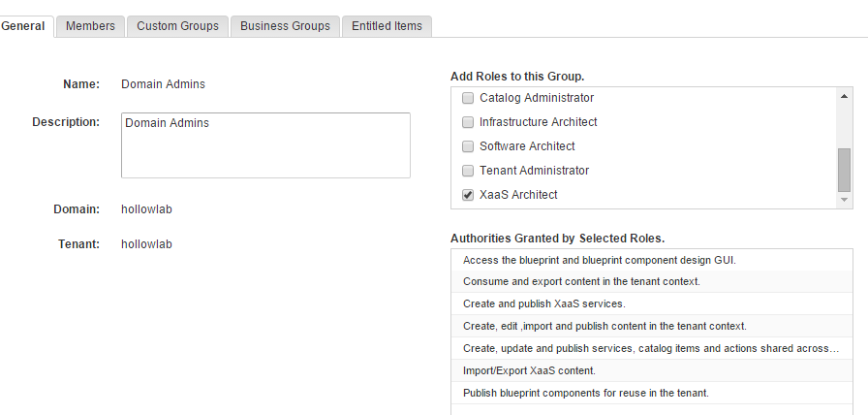Check the Infrastructure Architect role

click(x=468, y=122)
